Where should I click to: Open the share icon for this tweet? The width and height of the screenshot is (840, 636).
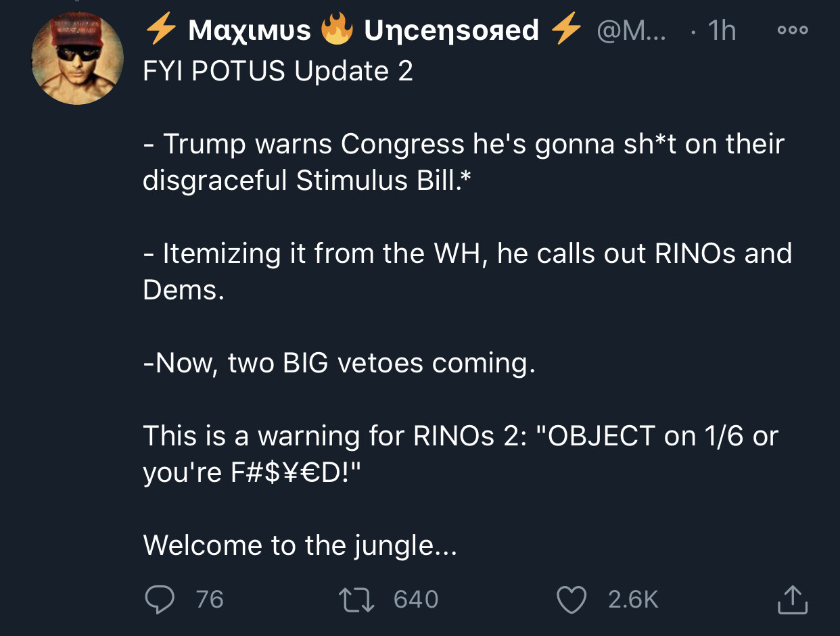point(793,600)
